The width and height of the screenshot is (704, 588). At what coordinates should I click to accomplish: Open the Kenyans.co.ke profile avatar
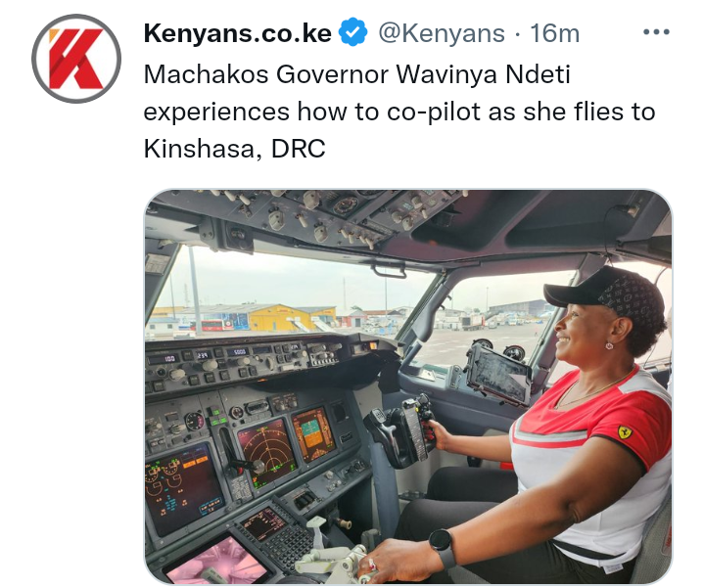click(x=76, y=59)
